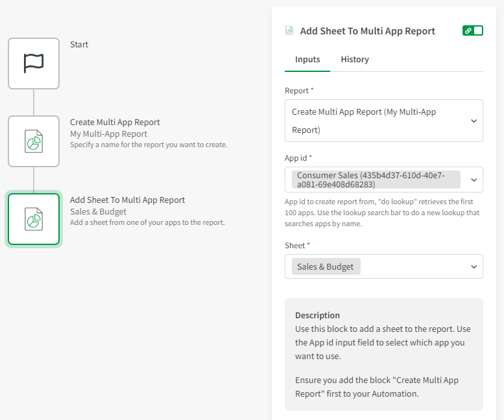This screenshot has height=420, width=504.
Task: Click the Sheet dropdown chevron
Action: 474,267
